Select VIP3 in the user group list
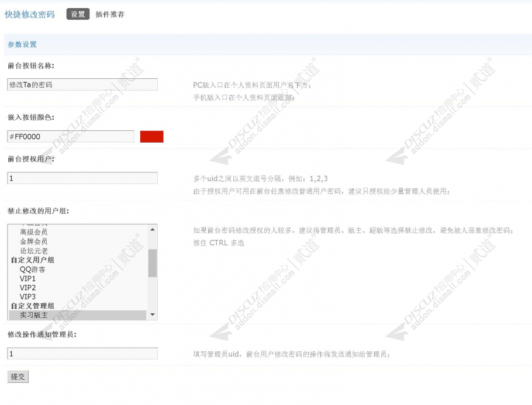The height and width of the screenshot is (405, 532). 27,297
